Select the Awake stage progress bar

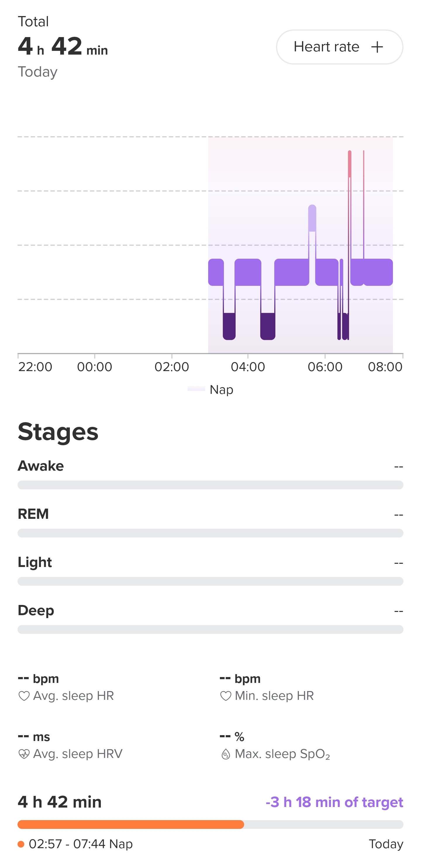pos(210,485)
